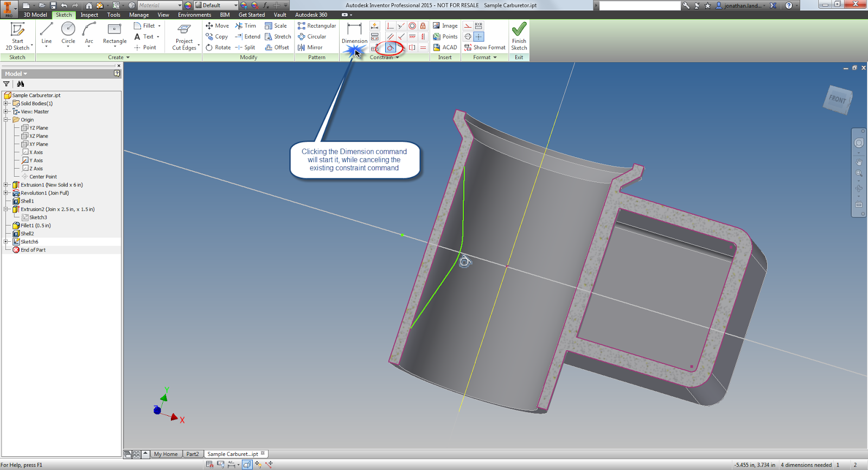This screenshot has width=868, height=470.
Task: Activate the Dimension command
Action: point(354,33)
